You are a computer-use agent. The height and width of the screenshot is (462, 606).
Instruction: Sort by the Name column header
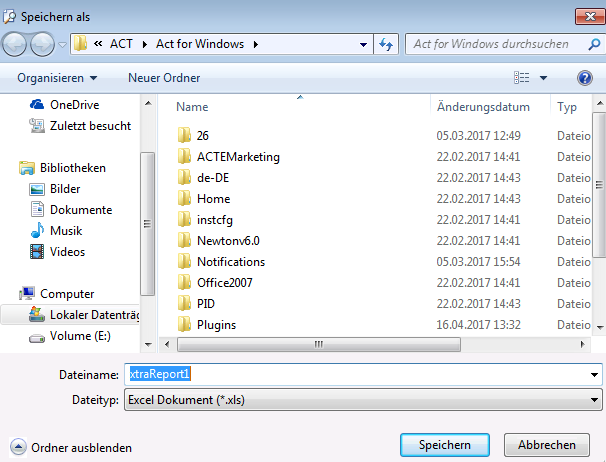[192, 107]
